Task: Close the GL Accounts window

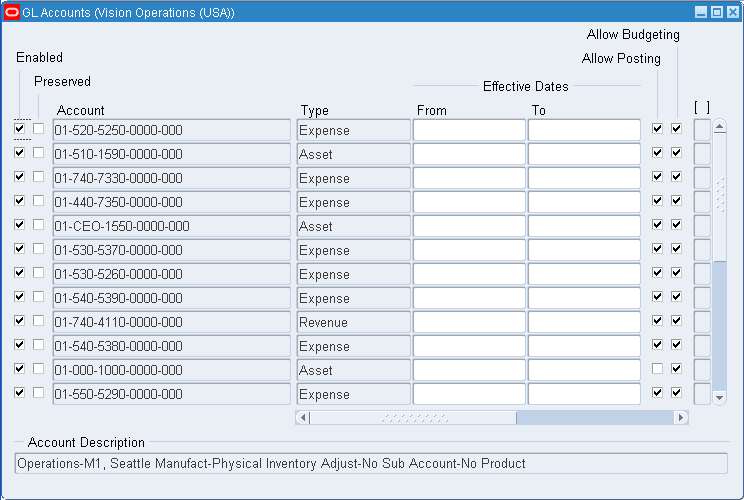Action: 731,12
